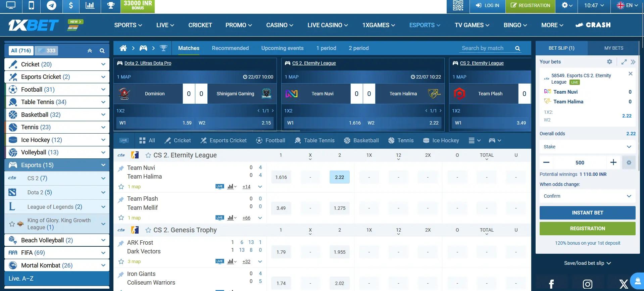Expand the Football (31) chevron
Image resolution: width=644 pixels, height=291 pixels.
point(103,90)
